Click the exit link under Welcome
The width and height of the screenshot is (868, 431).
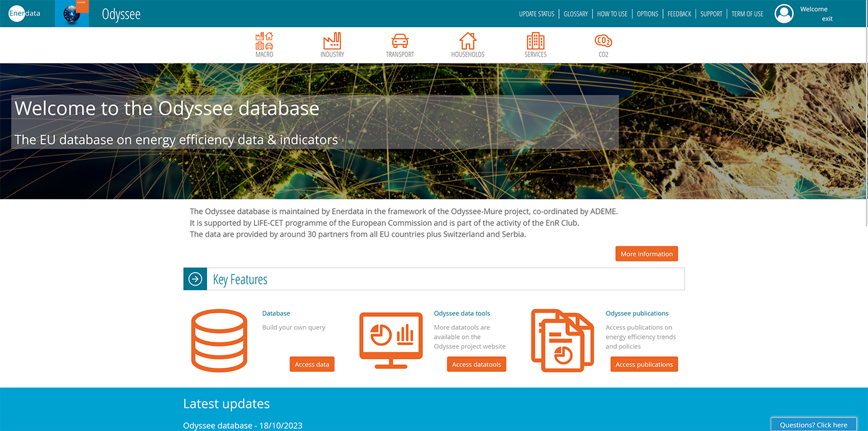[827, 19]
